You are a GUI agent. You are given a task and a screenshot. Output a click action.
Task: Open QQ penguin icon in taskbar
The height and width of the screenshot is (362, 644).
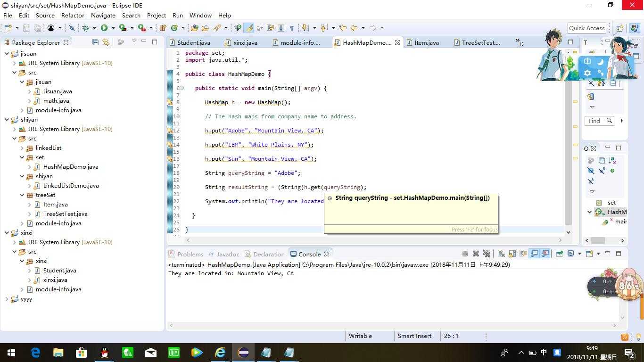click(105, 352)
